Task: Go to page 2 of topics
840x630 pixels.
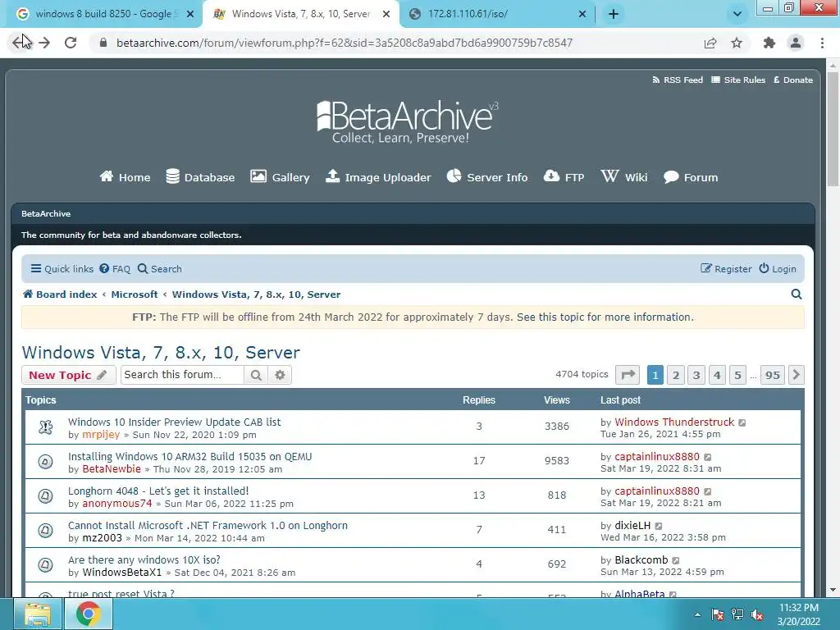Action: pyautogui.click(x=676, y=375)
